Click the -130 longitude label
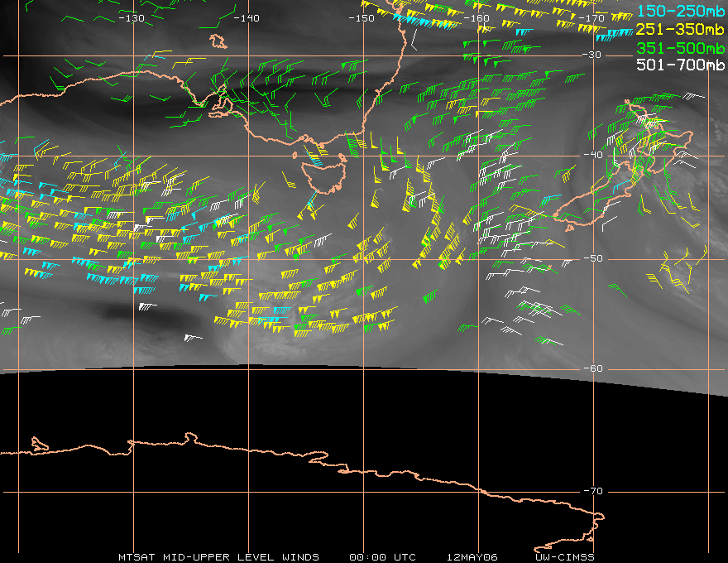The width and height of the screenshot is (728, 563). [132, 18]
